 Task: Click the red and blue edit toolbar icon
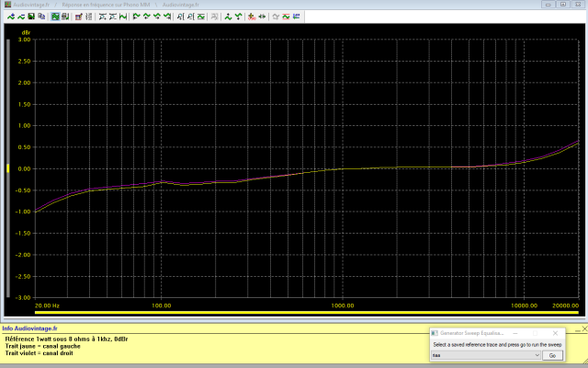point(78,17)
